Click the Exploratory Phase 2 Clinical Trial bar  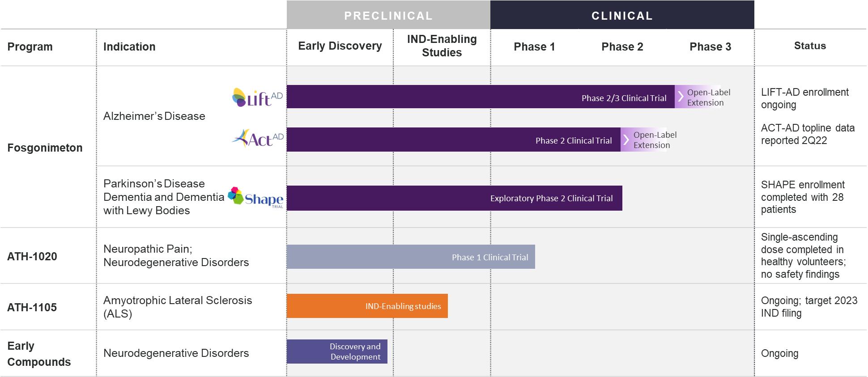tap(454, 198)
